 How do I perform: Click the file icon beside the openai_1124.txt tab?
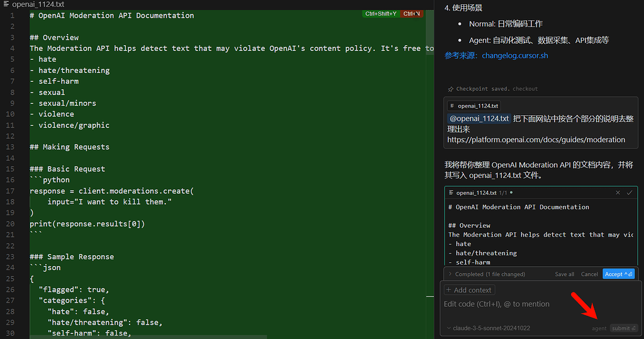[x=6, y=4]
